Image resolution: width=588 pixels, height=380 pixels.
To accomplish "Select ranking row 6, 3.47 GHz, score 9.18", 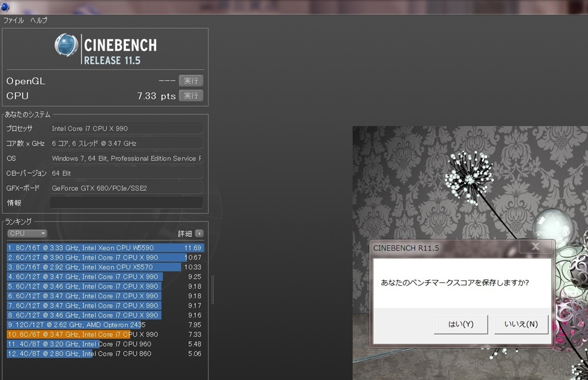I will click(x=105, y=296).
